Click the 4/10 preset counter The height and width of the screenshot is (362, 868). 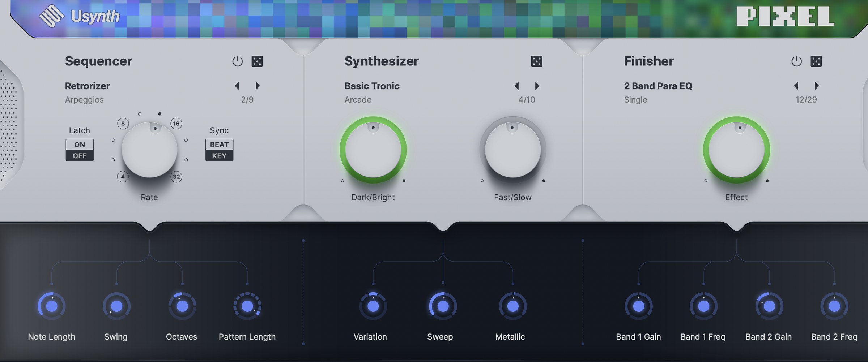[527, 100]
